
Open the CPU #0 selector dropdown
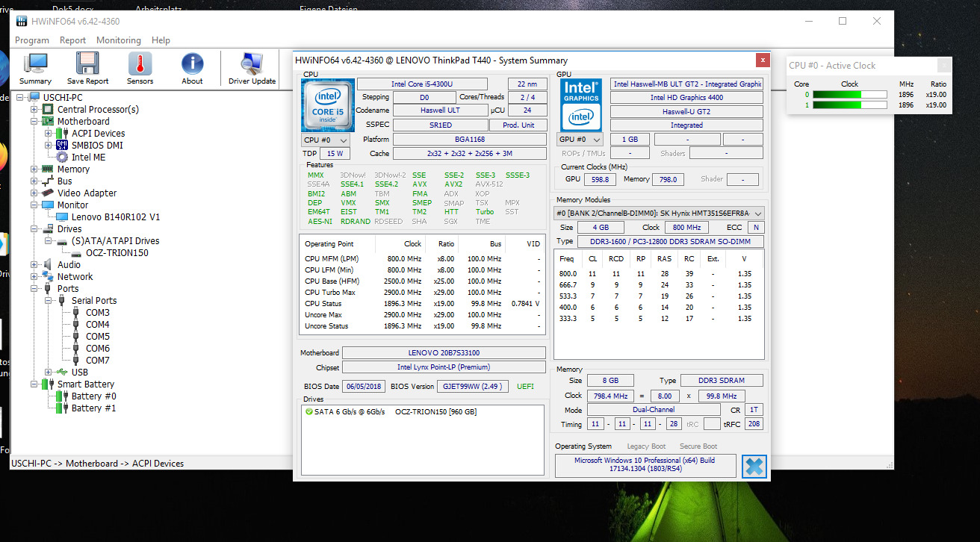pos(326,140)
